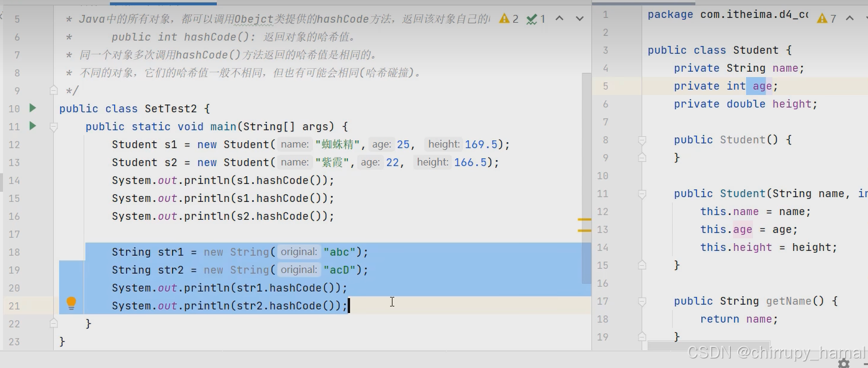Click the private String name field
The image size is (868, 368).
[x=740, y=68]
